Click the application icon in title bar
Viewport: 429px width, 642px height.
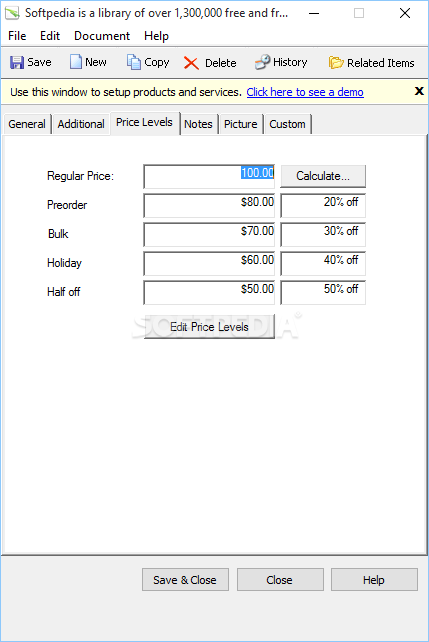(12, 13)
